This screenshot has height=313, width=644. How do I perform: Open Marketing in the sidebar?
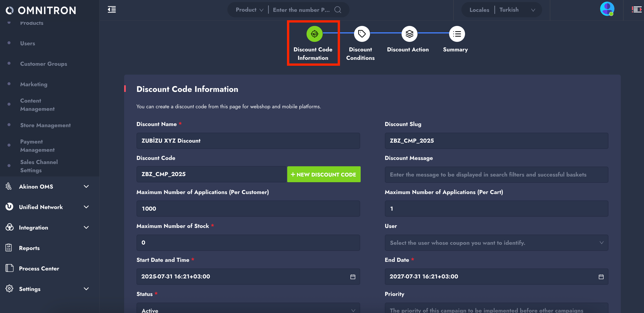pyautogui.click(x=34, y=84)
